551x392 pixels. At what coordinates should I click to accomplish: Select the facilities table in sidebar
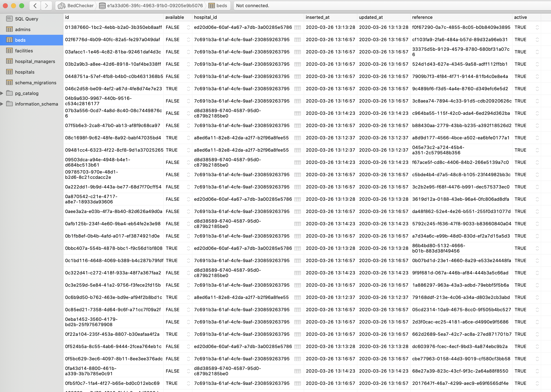(x=24, y=51)
